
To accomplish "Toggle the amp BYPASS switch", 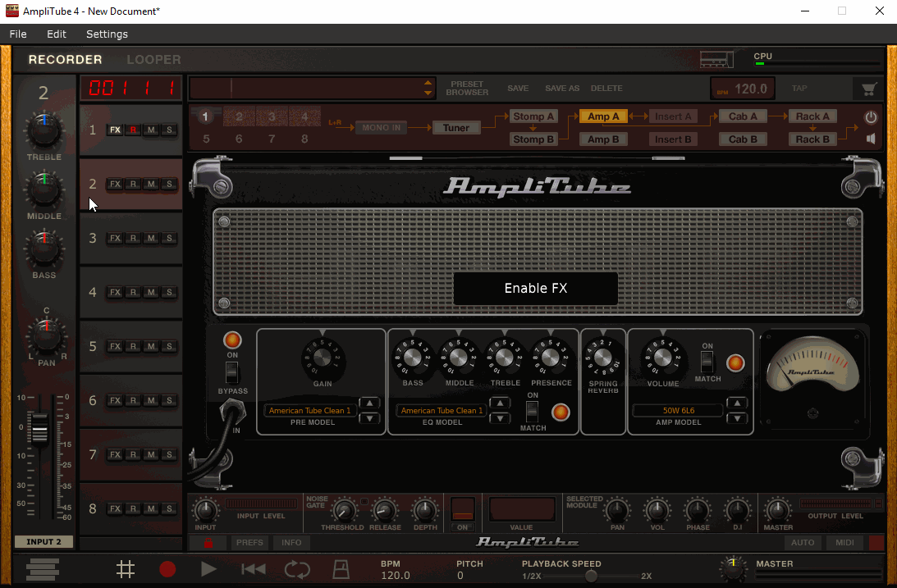I will point(232,373).
